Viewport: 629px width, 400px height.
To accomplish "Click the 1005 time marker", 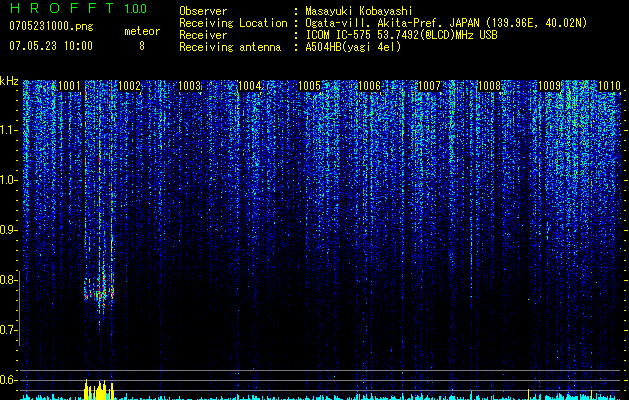I will 309,86.
